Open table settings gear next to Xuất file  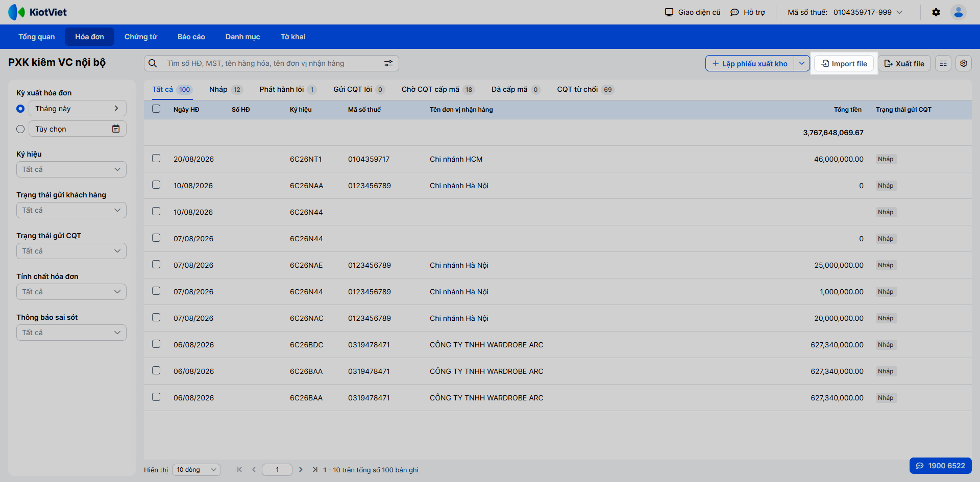tap(964, 63)
